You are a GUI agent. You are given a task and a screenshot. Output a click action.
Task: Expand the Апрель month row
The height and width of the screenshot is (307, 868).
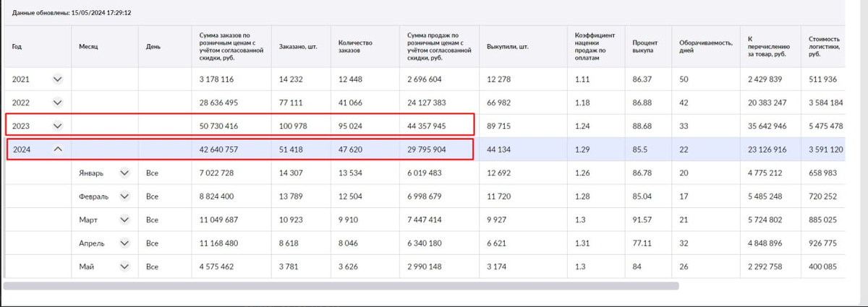click(x=124, y=243)
